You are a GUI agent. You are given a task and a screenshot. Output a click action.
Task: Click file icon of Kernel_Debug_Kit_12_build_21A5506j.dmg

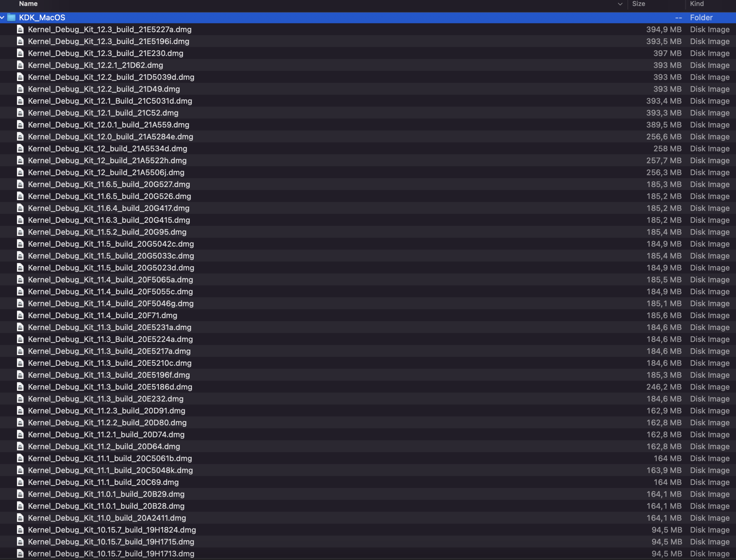pyautogui.click(x=20, y=173)
